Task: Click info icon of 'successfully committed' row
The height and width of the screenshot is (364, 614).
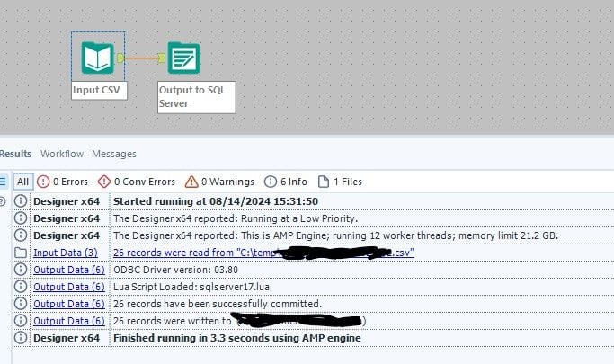Action: tap(21, 304)
